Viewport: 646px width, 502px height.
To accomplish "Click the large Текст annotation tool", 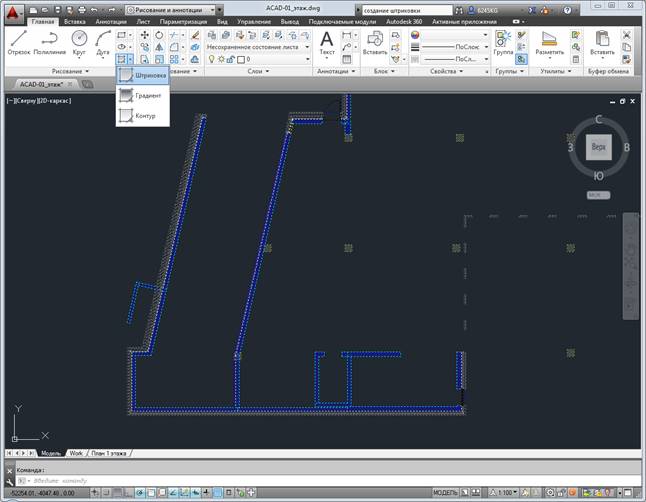I will point(327,43).
